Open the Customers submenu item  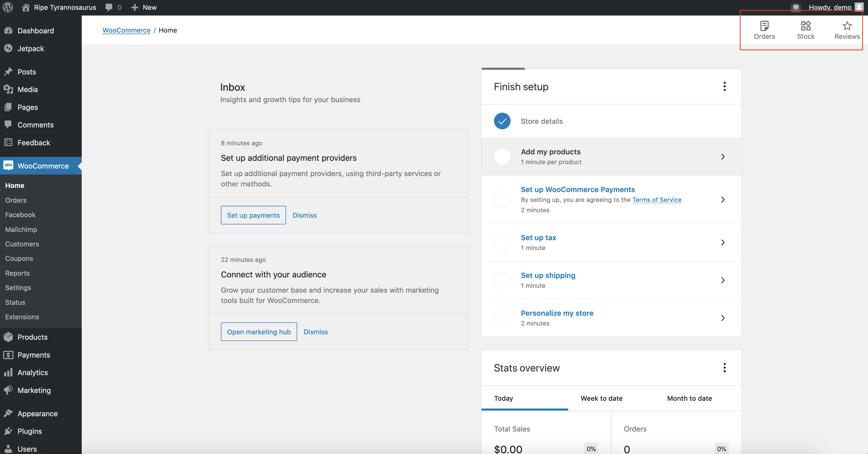pyautogui.click(x=22, y=244)
